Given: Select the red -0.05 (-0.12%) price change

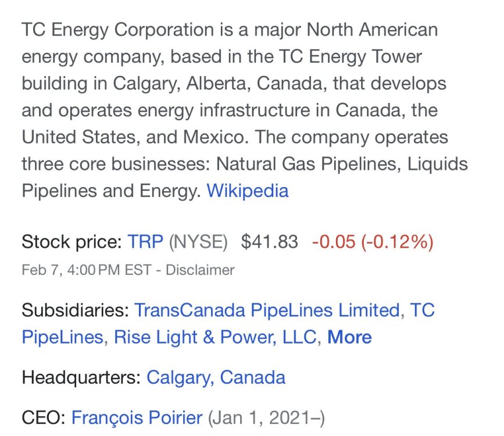Looking at the screenshot, I should [x=373, y=242].
